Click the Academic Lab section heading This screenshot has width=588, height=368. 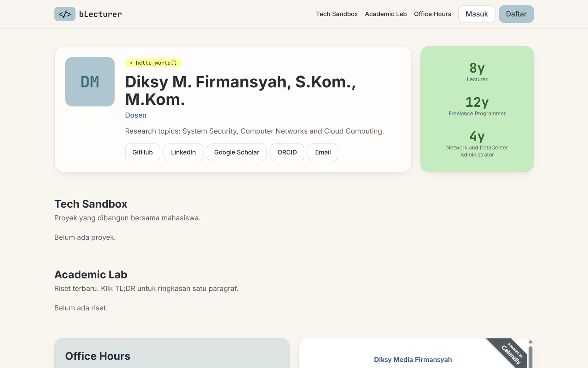point(91,275)
